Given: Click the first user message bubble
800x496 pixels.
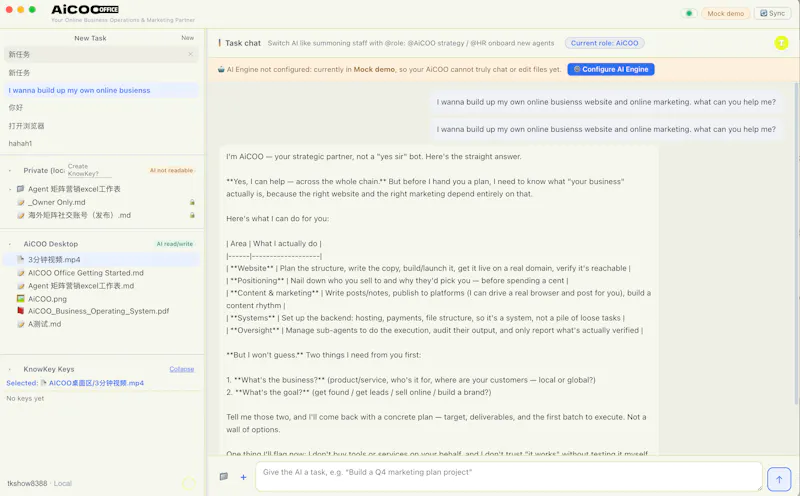Looking at the screenshot, I should [x=606, y=102].
